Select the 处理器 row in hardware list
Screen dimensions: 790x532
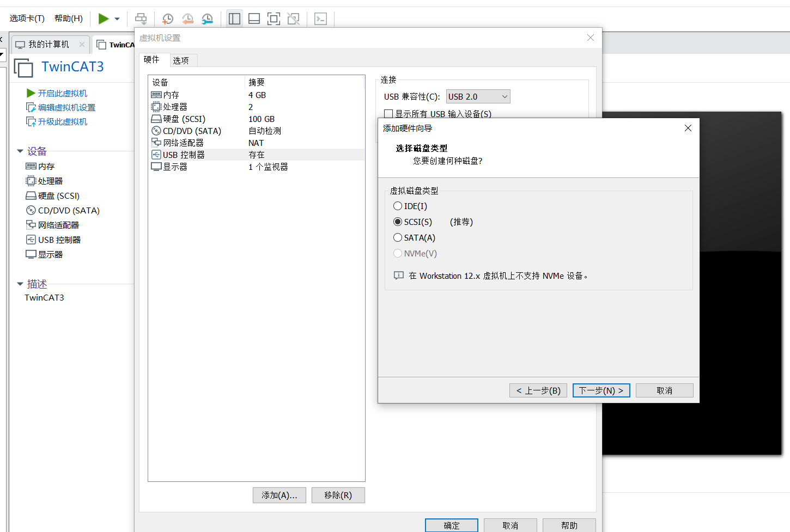pyautogui.click(x=256, y=107)
